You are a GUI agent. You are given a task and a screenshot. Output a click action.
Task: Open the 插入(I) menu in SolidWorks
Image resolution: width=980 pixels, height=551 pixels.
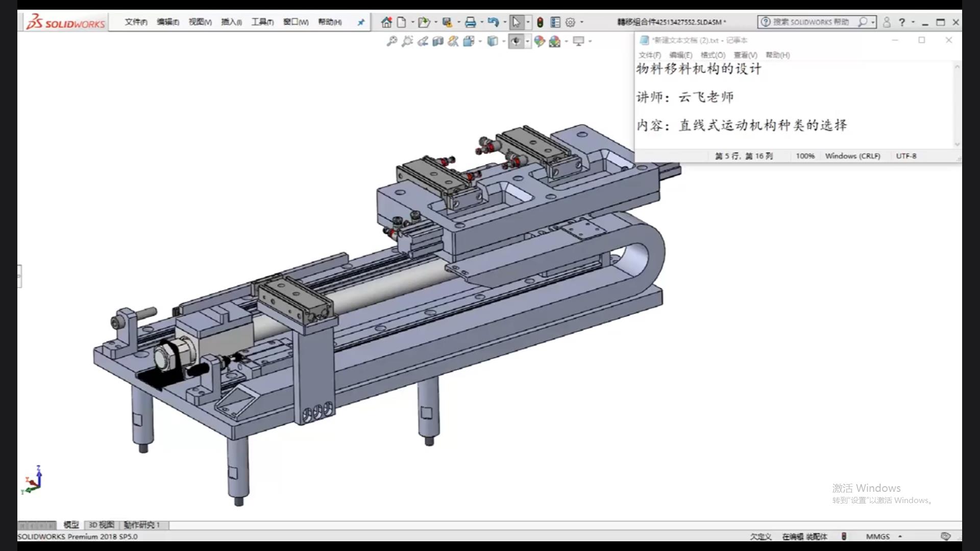[x=231, y=22]
